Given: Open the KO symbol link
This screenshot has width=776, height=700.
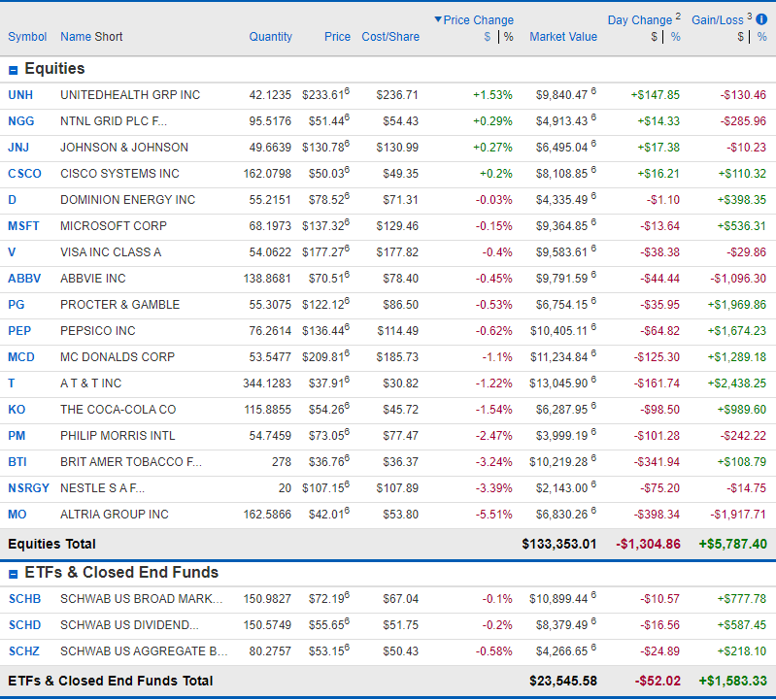Looking at the screenshot, I should [x=17, y=410].
